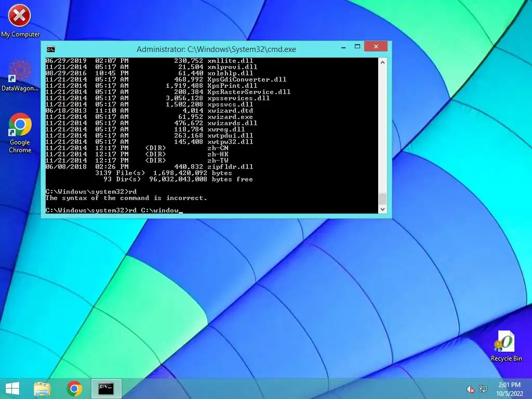Click the xwizard.dtd line

pos(149,111)
